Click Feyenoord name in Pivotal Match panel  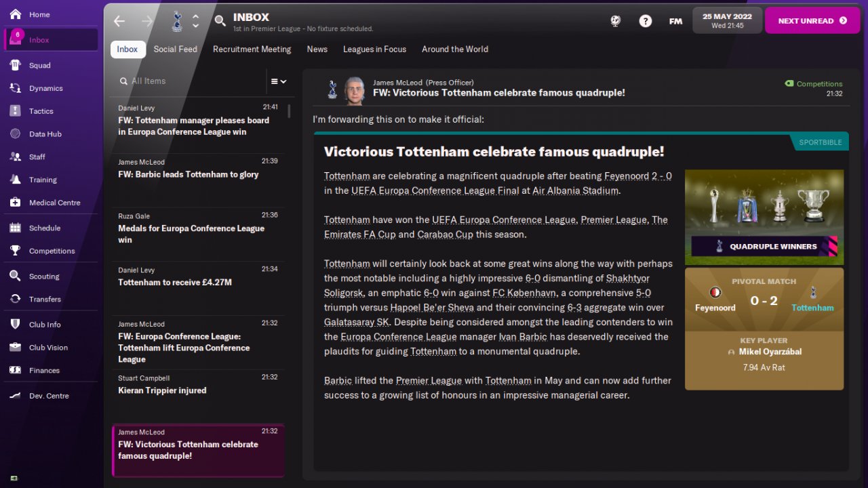715,308
